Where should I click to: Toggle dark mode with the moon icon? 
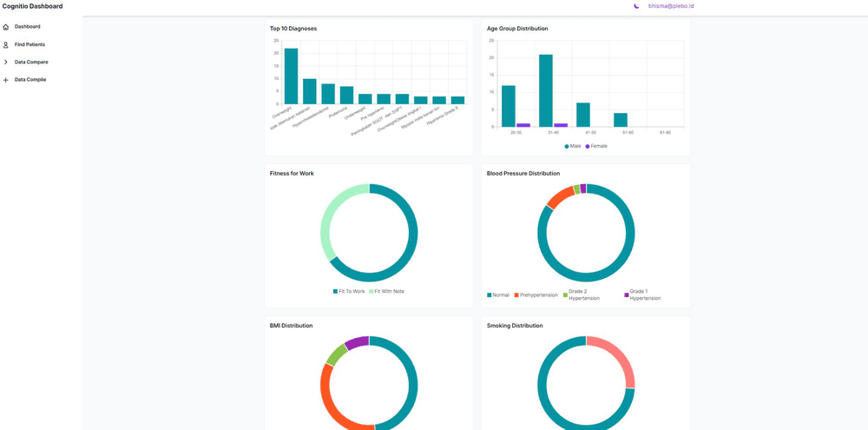[636, 6]
